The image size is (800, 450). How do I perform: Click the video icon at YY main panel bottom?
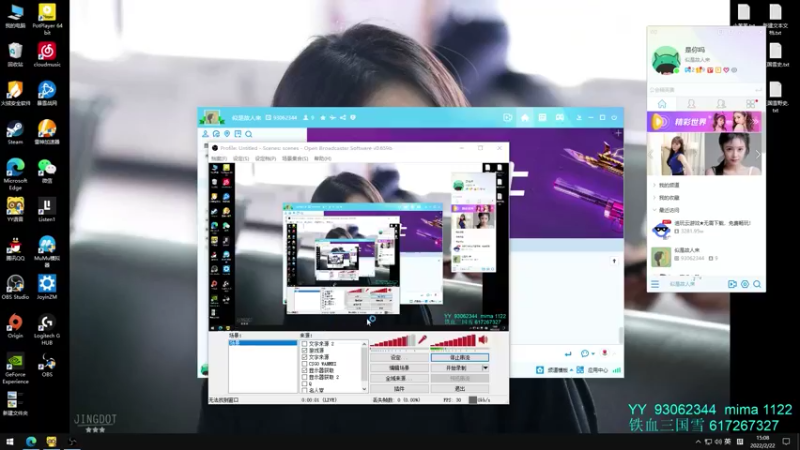732,284
